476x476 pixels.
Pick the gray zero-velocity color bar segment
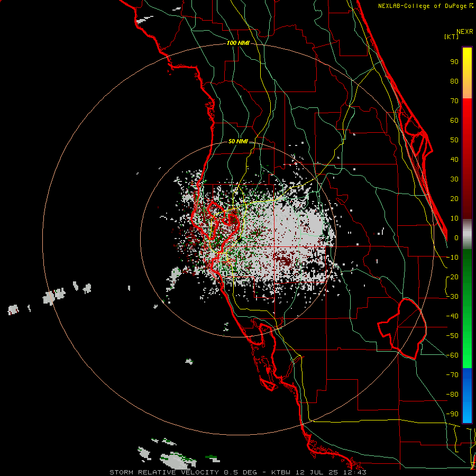pos(467,234)
